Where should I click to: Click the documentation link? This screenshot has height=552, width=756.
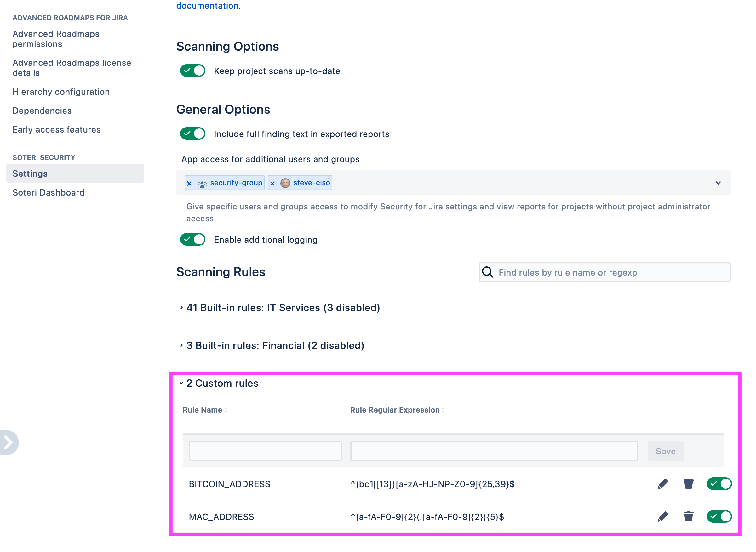tap(207, 5)
